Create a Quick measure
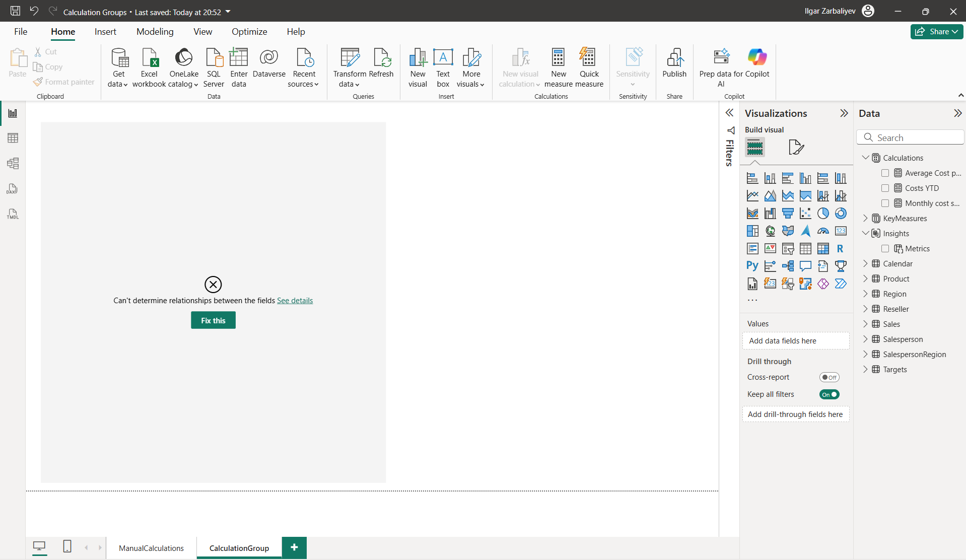This screenshot has height=560, width=966. point(589,68)
